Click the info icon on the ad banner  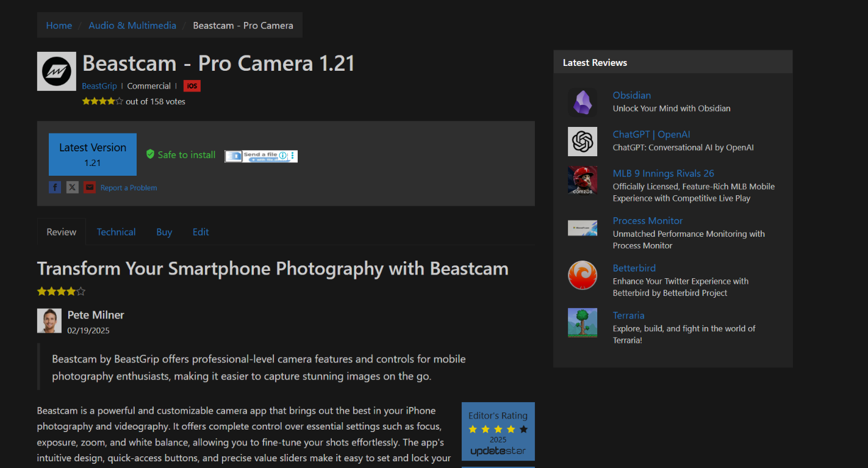point(282,156)
